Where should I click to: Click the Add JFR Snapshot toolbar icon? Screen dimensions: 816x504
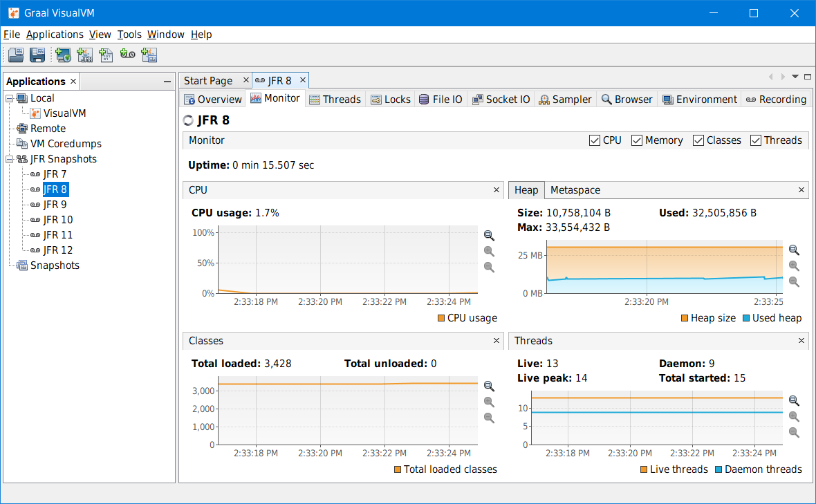(127, 55)
